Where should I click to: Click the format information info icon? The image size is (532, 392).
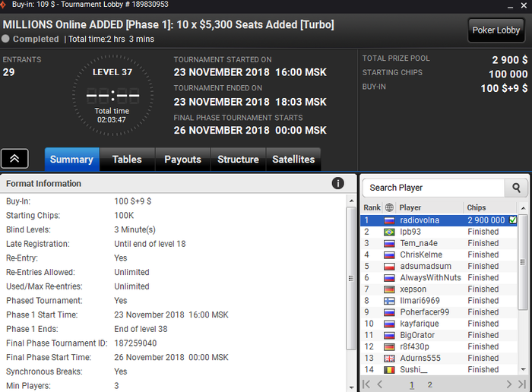[338, 183]
